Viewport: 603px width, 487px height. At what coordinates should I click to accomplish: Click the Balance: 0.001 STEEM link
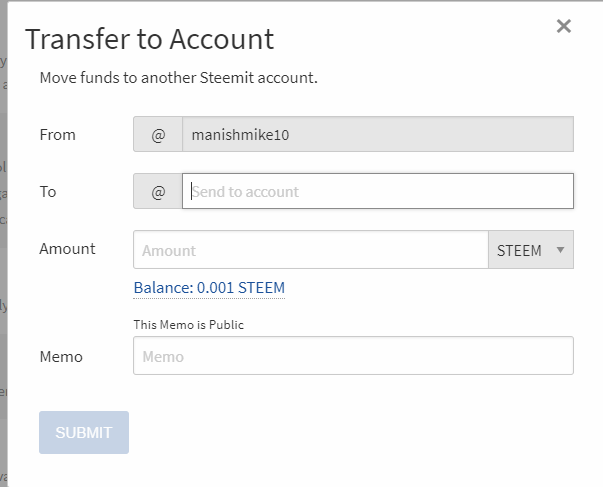pyautogui.click(x=209, y=288)
